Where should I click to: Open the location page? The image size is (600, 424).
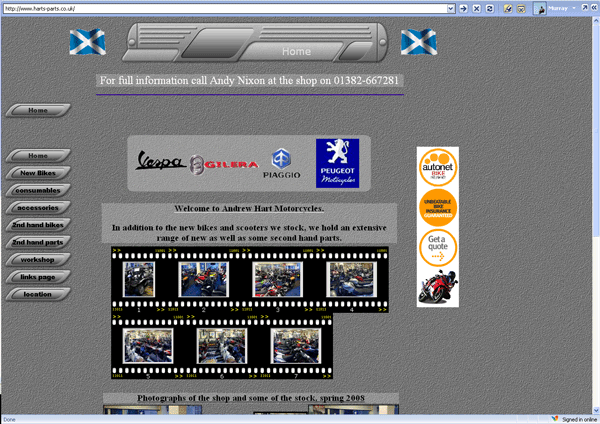38,294
